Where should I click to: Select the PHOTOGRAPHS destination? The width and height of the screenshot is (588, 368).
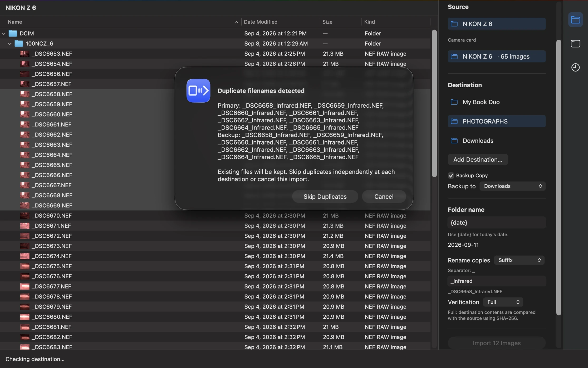(x=497, y=121)
